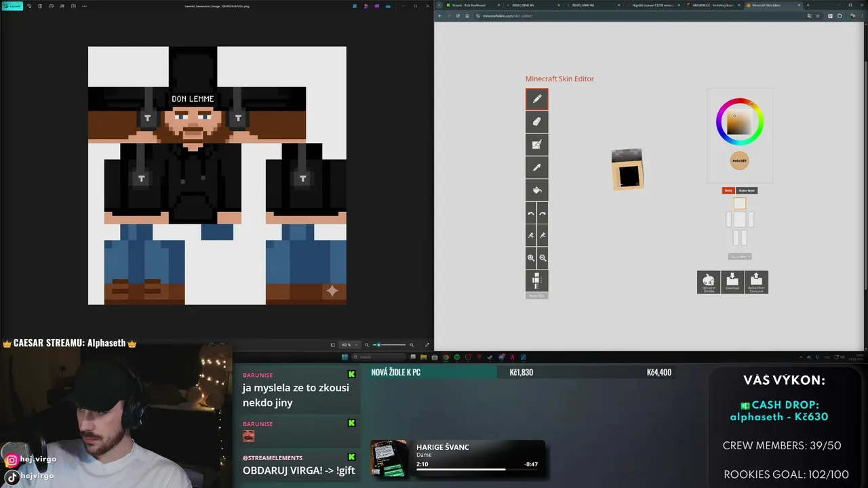Image resolution: width=868 pixels, height=488 pixels.
Task: Switch to the Body layer
Action: click(728, 190)
